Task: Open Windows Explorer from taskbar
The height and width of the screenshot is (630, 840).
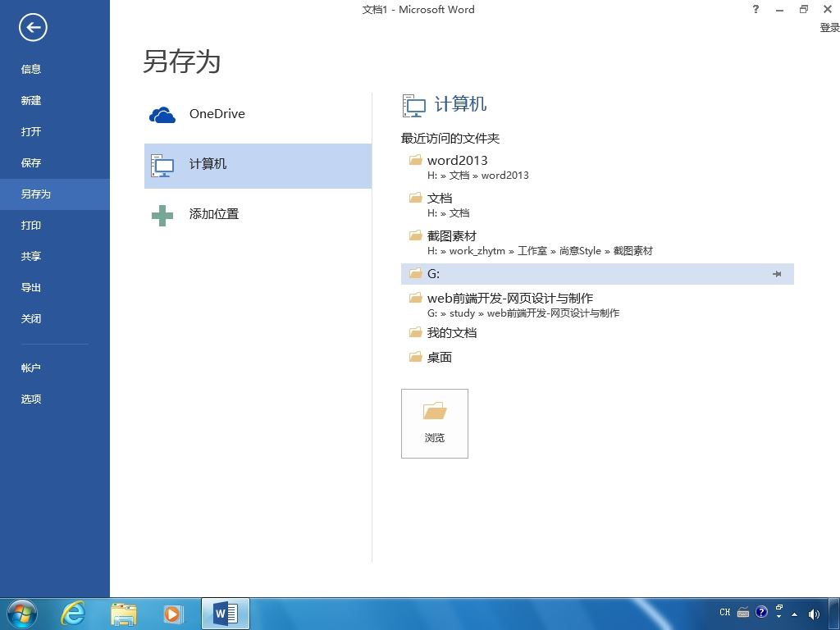Action: 124,614
